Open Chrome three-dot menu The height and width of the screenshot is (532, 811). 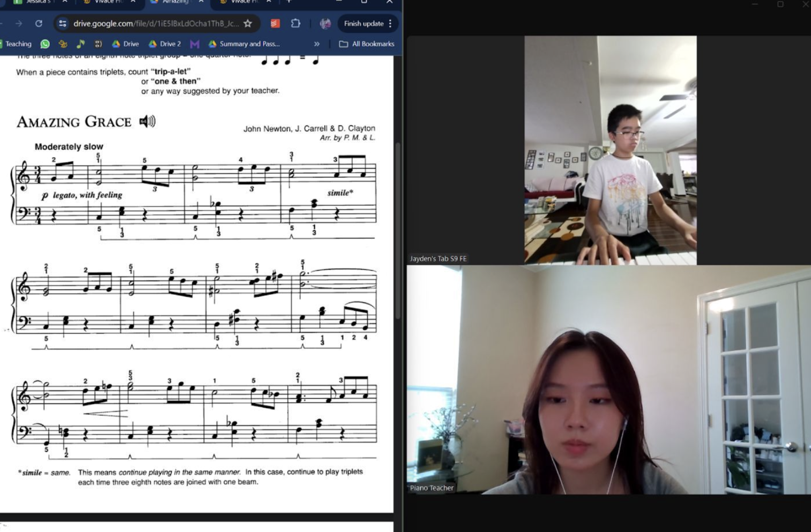click(x=390, y=23)
